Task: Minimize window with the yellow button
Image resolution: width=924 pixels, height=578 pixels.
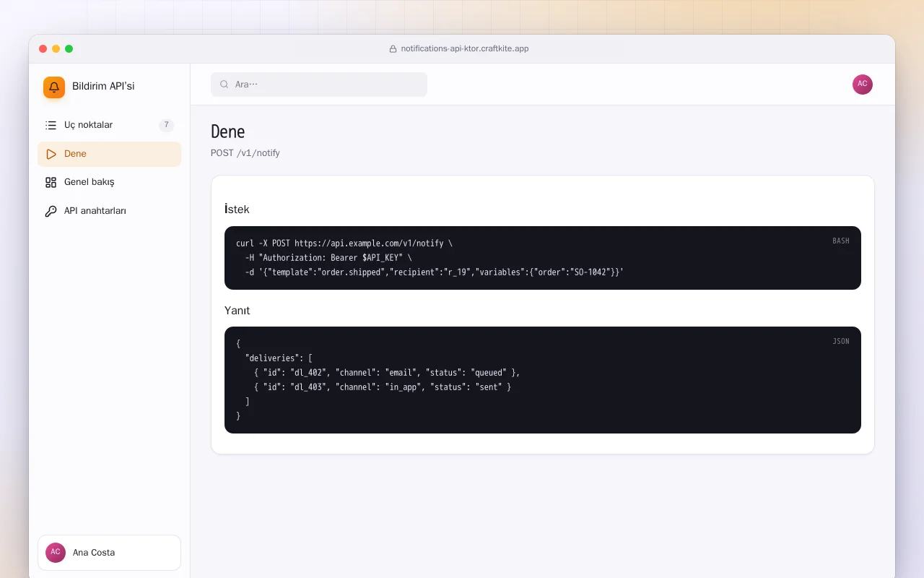Action: pyautogui.click(x=56, y=49)
